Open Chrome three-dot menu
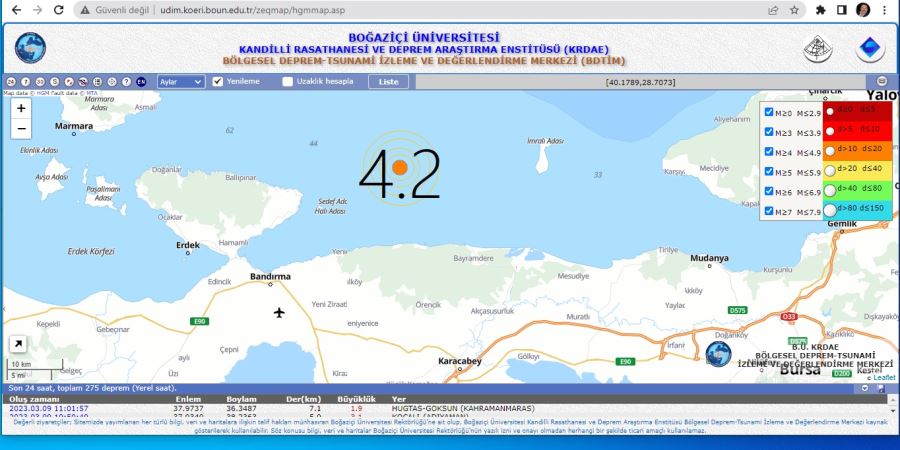The height and width of the screenshot is (450, 900). coord(885,10)
